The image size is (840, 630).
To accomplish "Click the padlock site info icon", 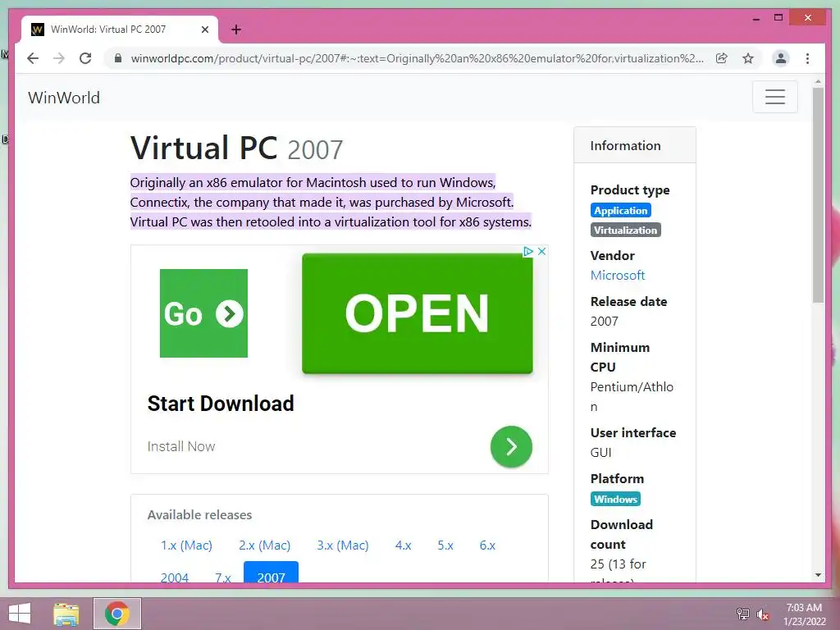I will [118, 58].
